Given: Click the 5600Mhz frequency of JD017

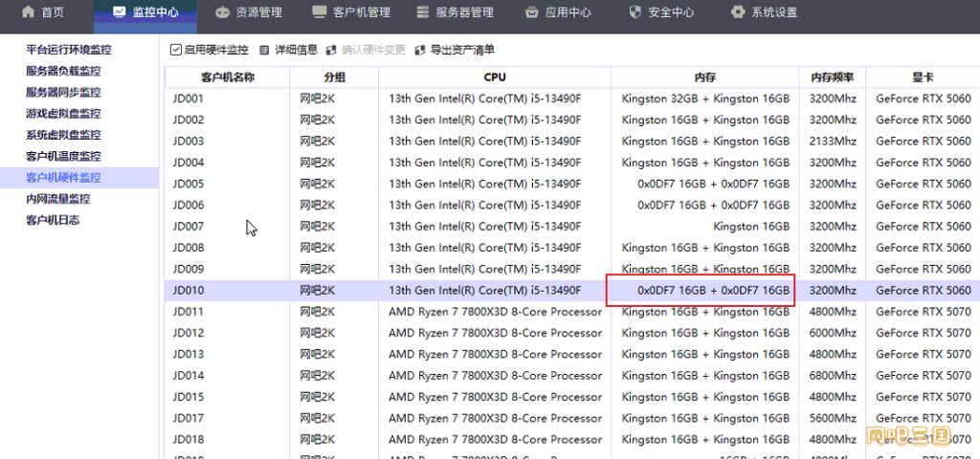Looking at the screenshot, I should pyautogui.click(x=833, y=419).
